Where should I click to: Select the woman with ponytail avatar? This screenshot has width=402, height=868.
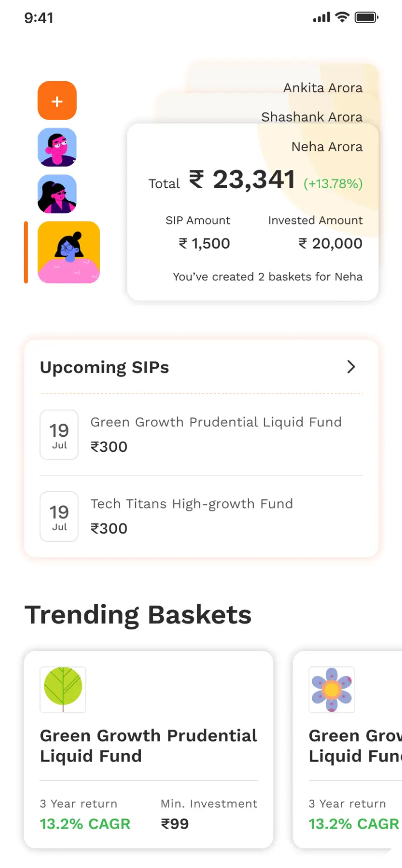(x=57, y=194)
